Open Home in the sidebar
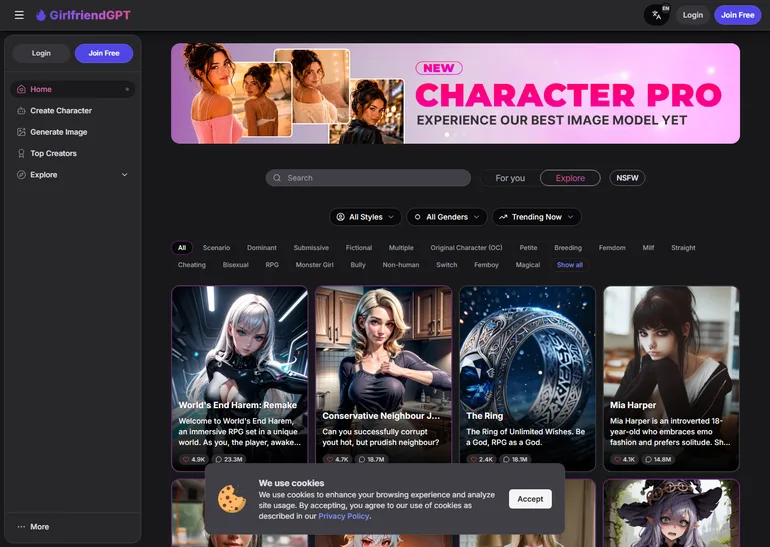Image resolution: width=770 pixels, height=547 pixels. tap(73, 89)
